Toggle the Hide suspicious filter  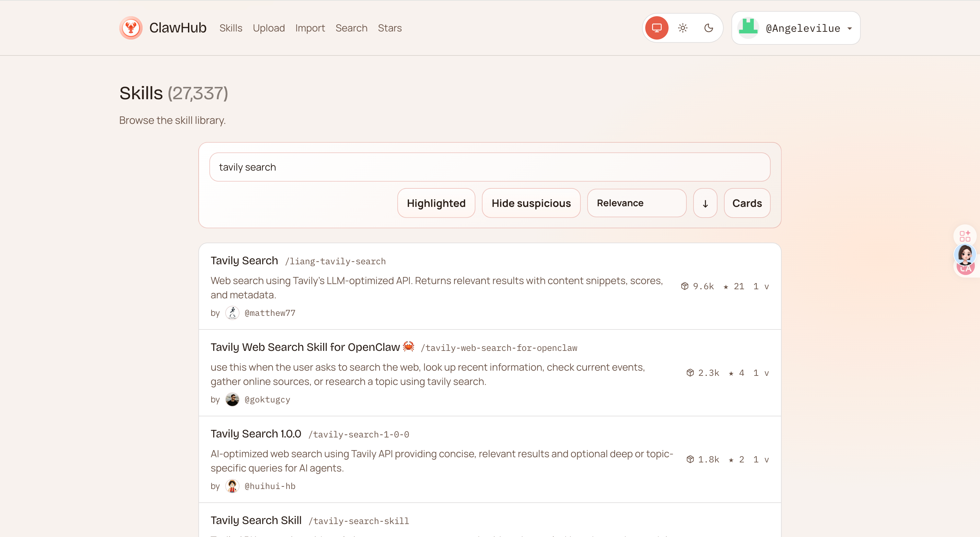coord(531,203)
